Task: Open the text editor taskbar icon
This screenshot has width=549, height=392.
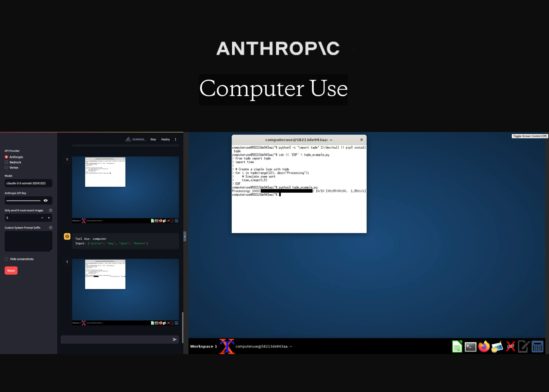Action: tap(524, 347)
